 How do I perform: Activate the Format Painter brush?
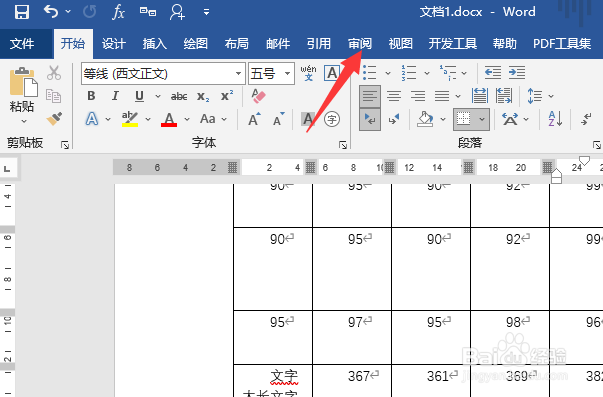coord(54,119)
